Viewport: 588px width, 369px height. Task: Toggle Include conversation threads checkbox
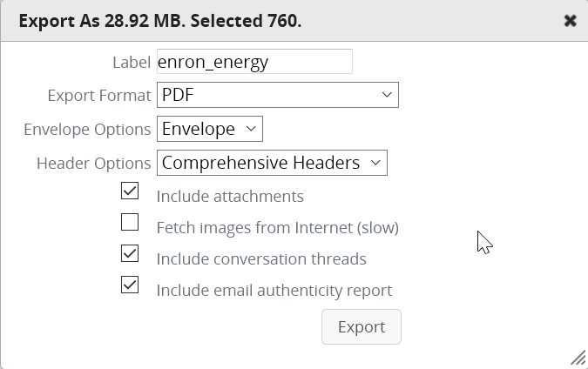coord(130,253)
